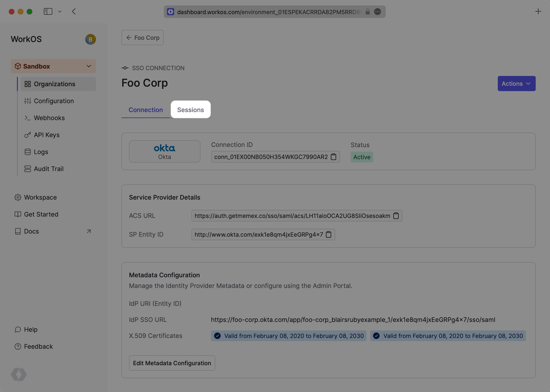Open Webhooks in the sidebar
Viewport: 550px width, 392px height.
click(49, 118)
